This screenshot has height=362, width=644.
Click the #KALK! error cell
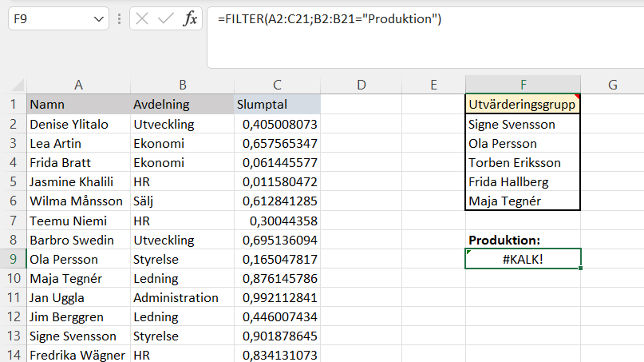point(523,259)
